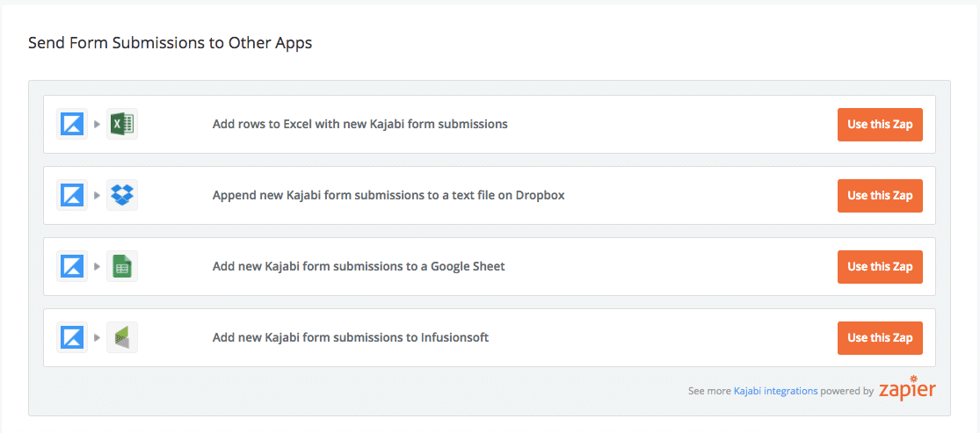Use this Zap for Google Sheet
This screenshot has height=433, width=980.
[x=880, y=266]
